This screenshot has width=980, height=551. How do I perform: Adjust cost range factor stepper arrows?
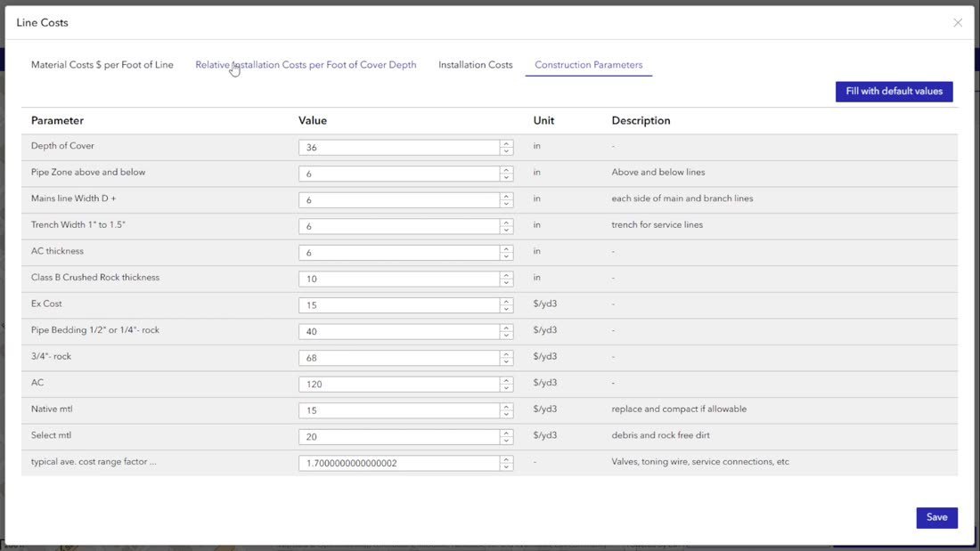pos(506,463)
